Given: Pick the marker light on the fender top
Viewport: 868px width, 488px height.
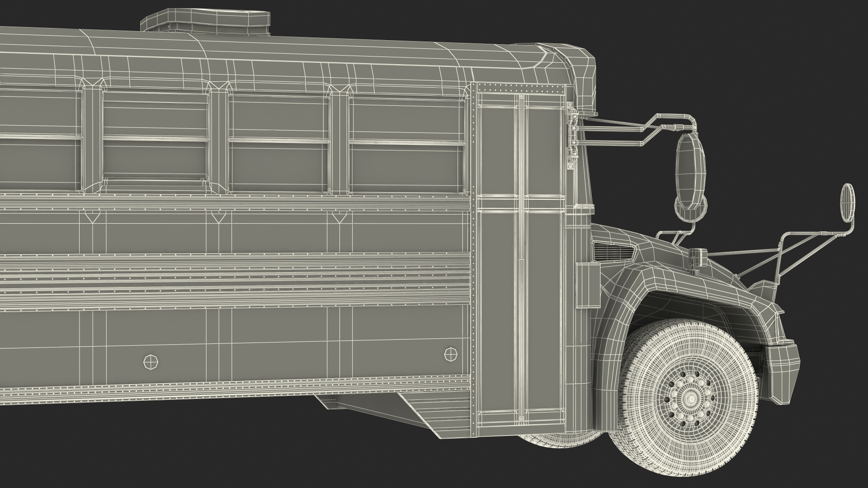Looking at the screenshot, I should tap(698, 257).
